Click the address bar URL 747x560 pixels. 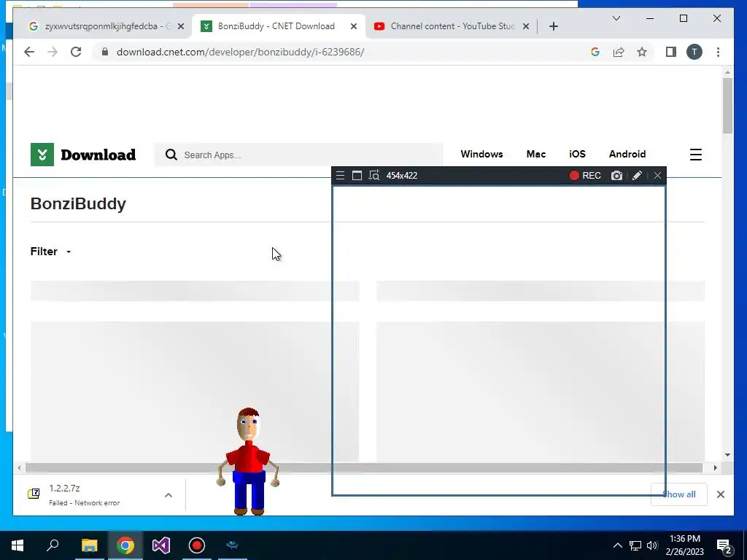[240, 52]
